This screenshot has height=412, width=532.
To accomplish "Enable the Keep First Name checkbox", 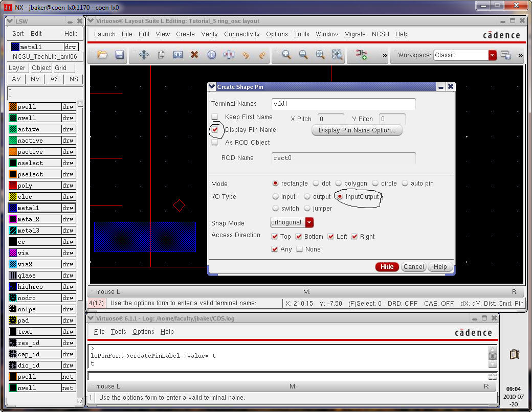I will pyautogui.click(x=215, y=117).
